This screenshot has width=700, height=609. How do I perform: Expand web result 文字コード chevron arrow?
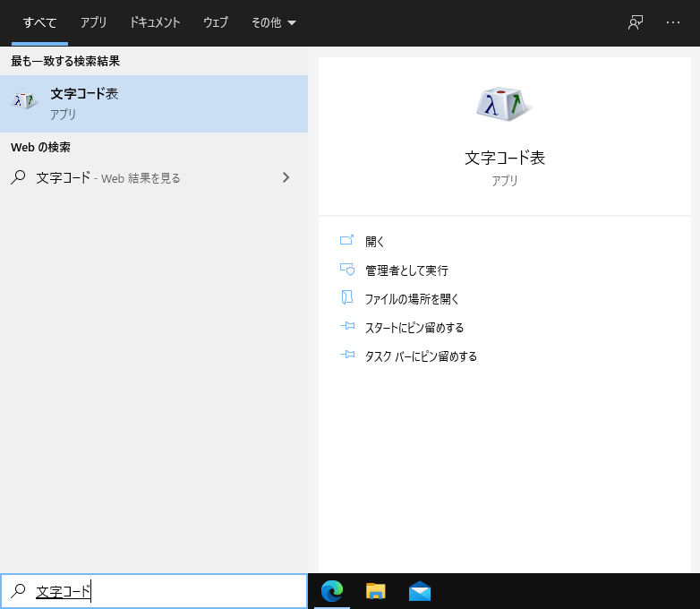pos(286,177)
